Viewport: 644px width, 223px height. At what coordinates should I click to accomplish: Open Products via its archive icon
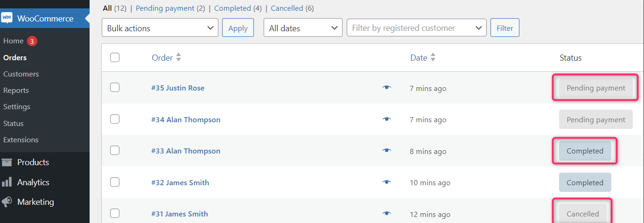[7, 162]
